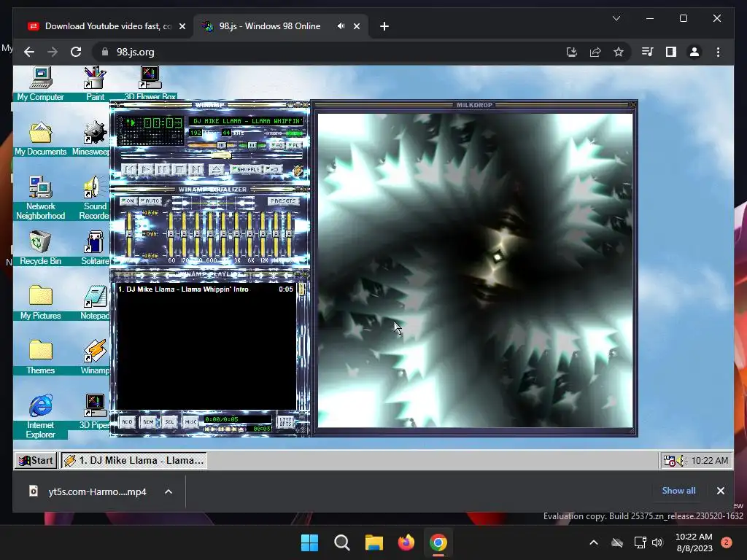The image size is (747, 560).
Task: Open the My Computer desktop icon
Action: 41,84
